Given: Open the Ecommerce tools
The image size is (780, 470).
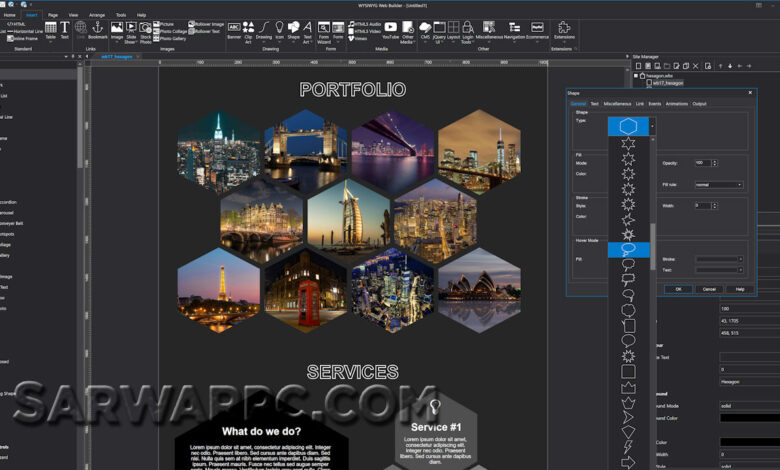Looking at the screenshot, I should [x=537, y=30].
